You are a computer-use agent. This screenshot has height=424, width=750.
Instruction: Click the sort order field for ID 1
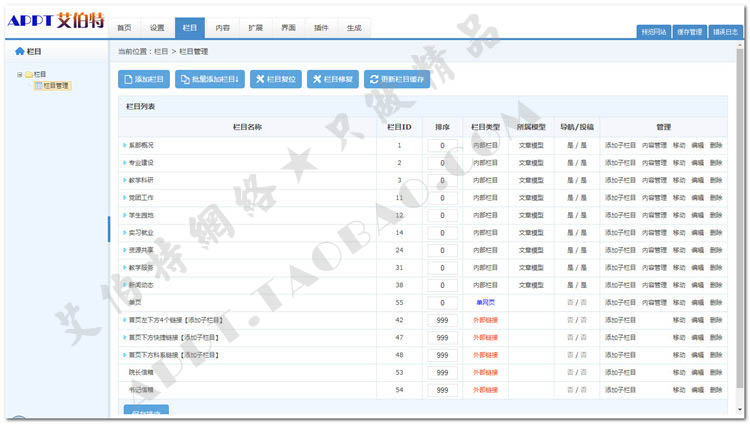click(442, 145)
